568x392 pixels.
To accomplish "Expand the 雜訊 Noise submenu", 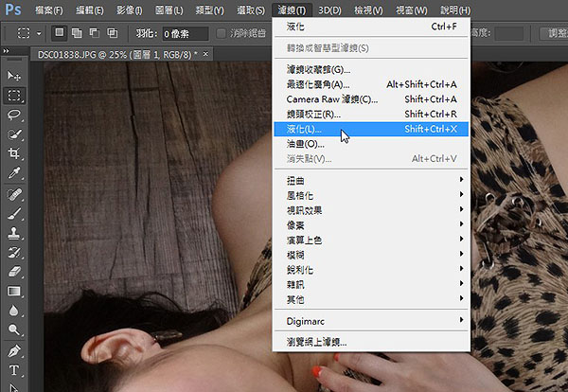I will 371,284.
